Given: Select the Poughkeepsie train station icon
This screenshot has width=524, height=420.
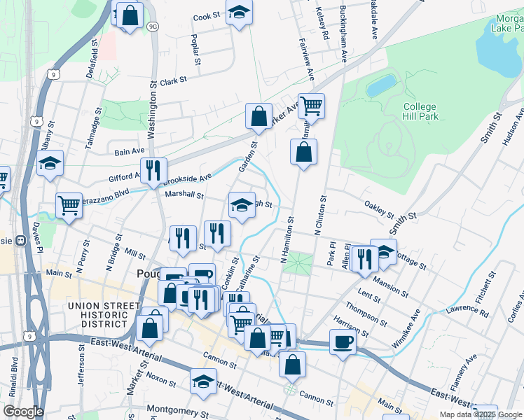Looking at the screenshot, I should pos(21,240).
